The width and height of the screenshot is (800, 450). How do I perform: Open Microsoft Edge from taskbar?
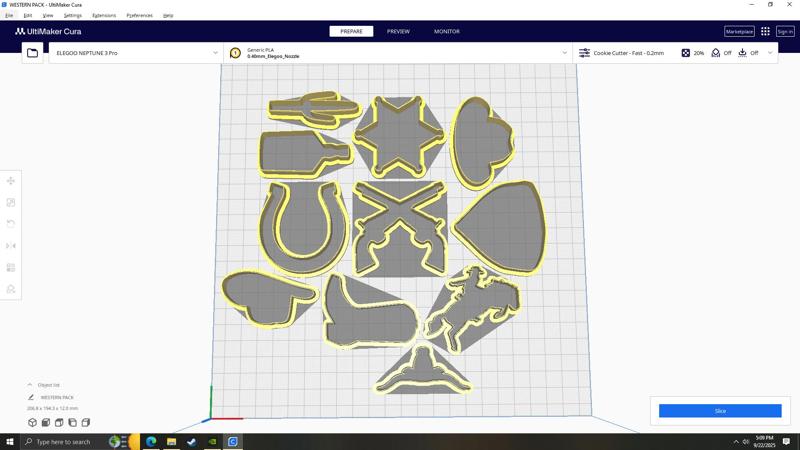(x=151, y=441)
